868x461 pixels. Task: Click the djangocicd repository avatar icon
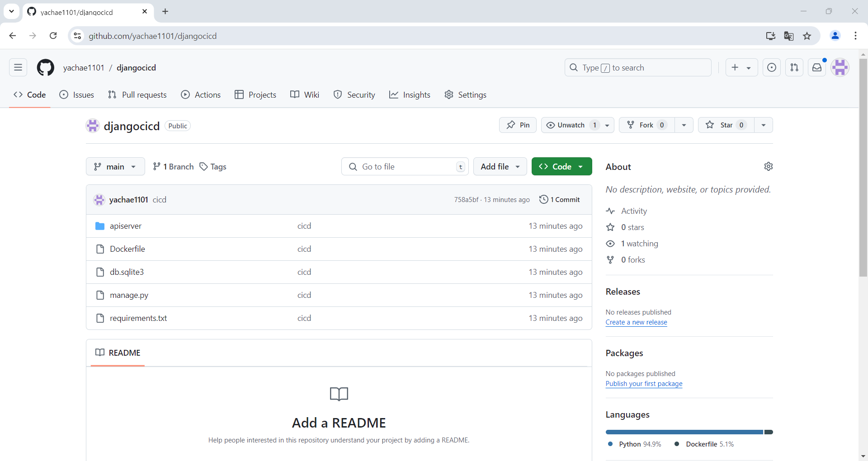pyautogui.click(x=93, y=126)
